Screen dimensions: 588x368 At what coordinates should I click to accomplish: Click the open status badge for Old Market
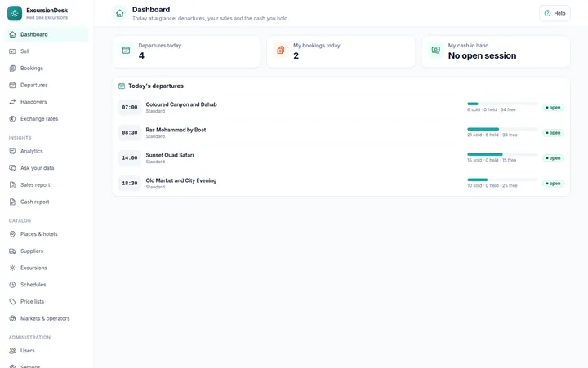pos(553,184)
